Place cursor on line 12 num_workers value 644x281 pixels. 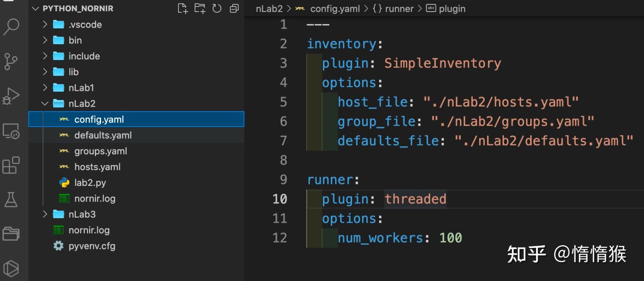[450, 238]
